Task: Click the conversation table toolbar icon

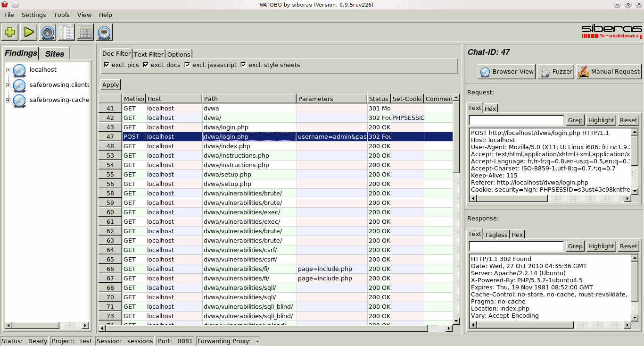Action: (66, 33)
